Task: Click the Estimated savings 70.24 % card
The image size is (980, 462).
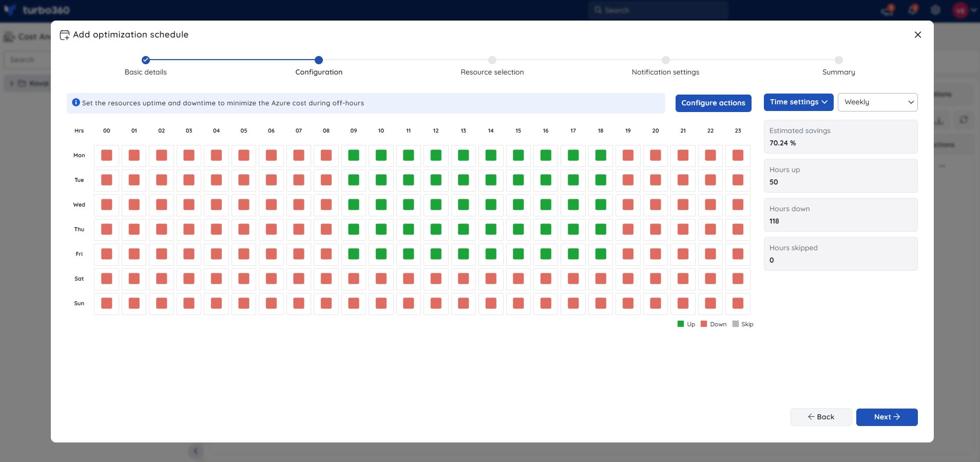Action: (x=841, y=137)
